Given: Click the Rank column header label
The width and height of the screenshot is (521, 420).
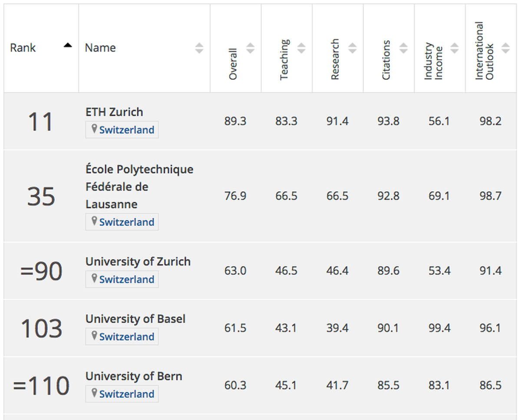Looking at the screenshot, I should (x=23, y=48).
